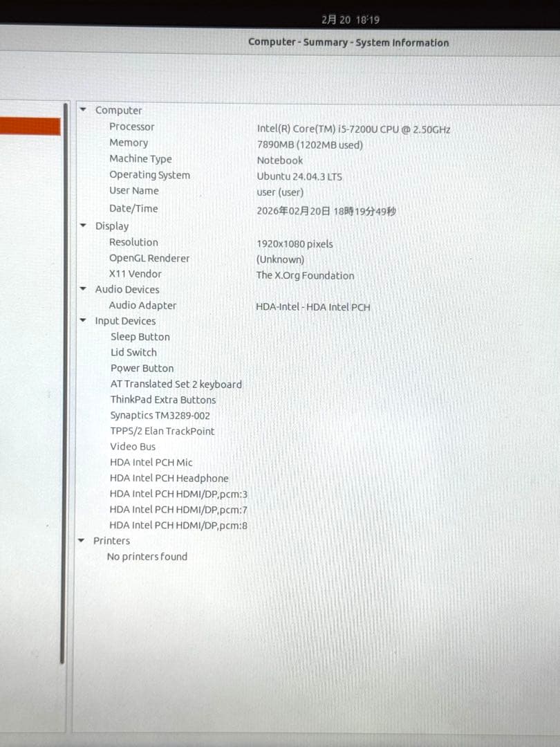The width and height of the screenshot is (560, 747).
Task: Select HDA Intel PCH Headphone entry
Action: pyautogui.click(x=169, y=478)
